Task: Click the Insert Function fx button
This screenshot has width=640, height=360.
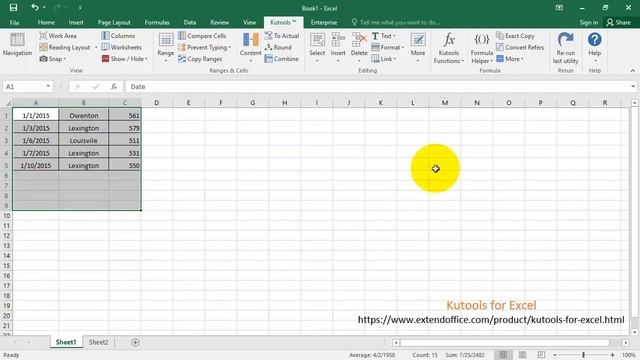Action: tap(114, 87)
